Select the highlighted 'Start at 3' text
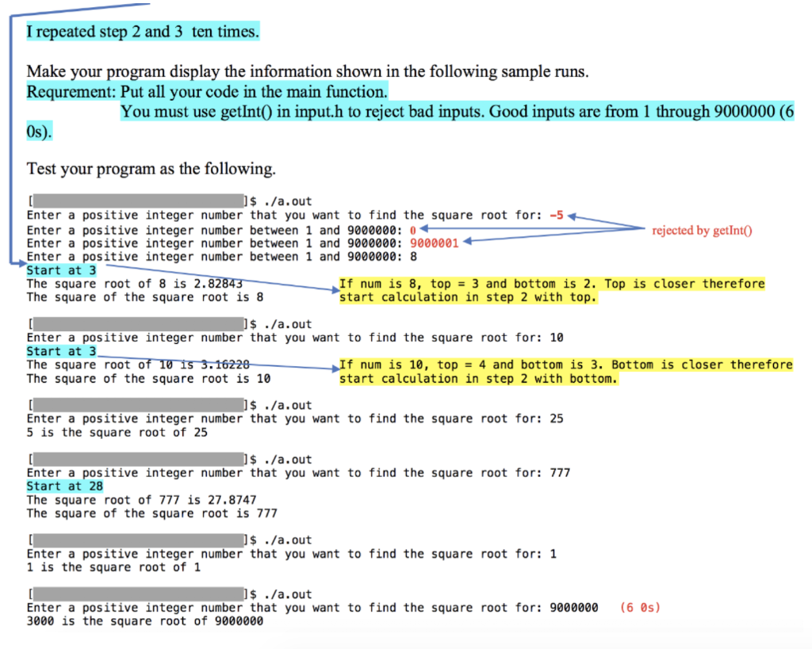This screenshot has height=649, width=812. pyautogui.click(x=60, y=269)
